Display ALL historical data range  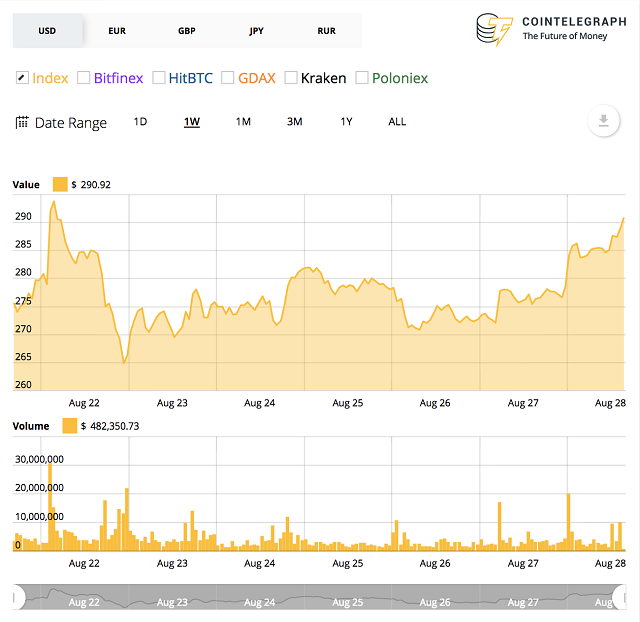[397, 122]
